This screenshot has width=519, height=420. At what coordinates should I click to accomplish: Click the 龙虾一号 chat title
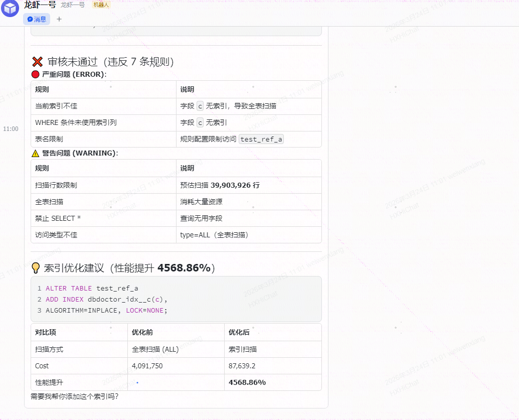pos(40,5)
